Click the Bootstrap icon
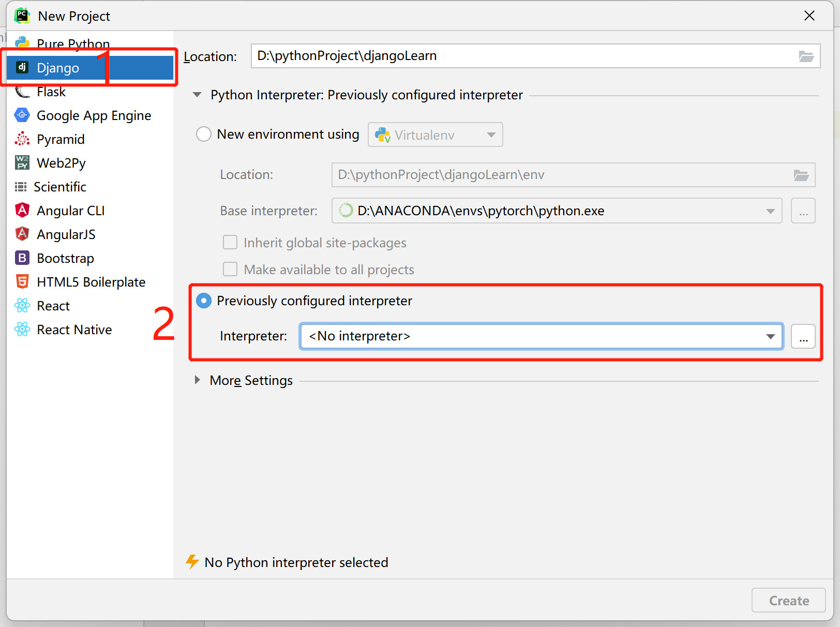 click(22, 258)
